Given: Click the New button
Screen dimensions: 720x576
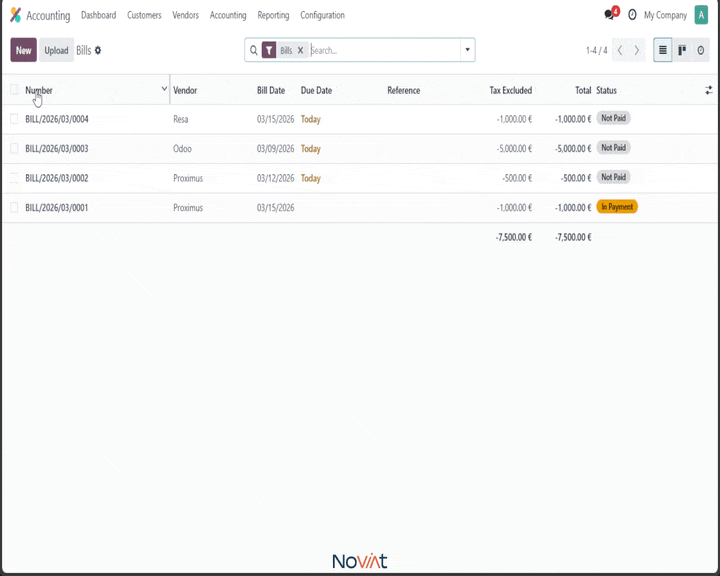Looking at the screenshot, I should tap(23, 50).
